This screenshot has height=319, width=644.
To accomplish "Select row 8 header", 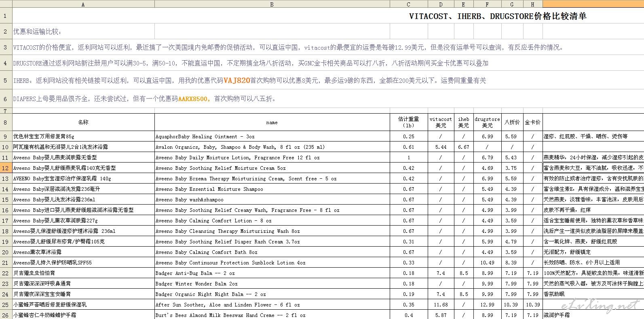I will pos(6,122).
